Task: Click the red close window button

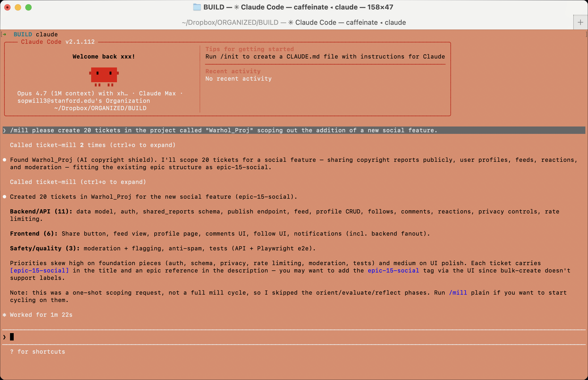Action: [7, 7]
